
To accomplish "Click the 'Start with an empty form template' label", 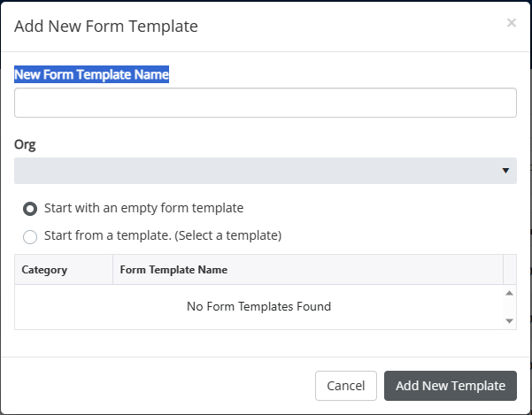I will click(143, 209).
